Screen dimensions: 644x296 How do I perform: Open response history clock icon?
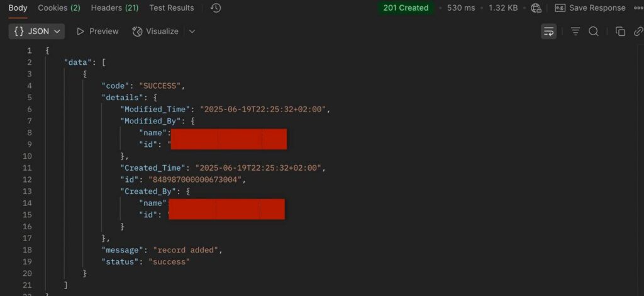(216, 8)
